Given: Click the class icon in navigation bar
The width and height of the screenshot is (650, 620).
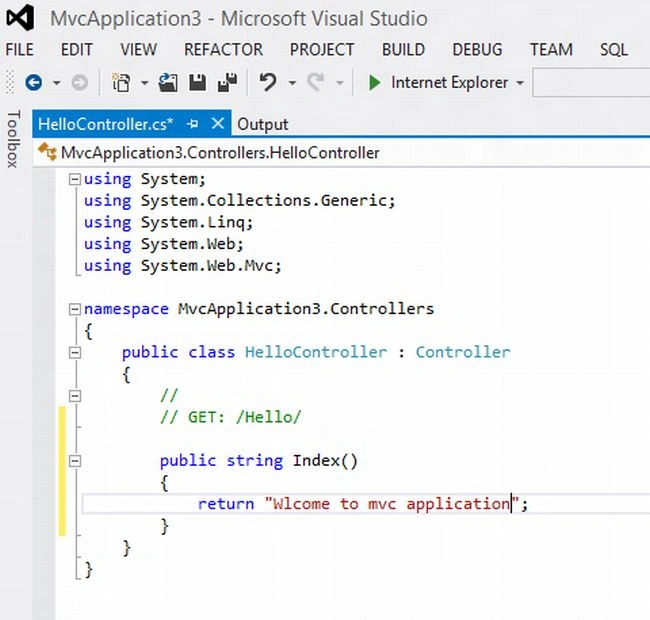Looking at the screenshot, I should pos(47,152).
